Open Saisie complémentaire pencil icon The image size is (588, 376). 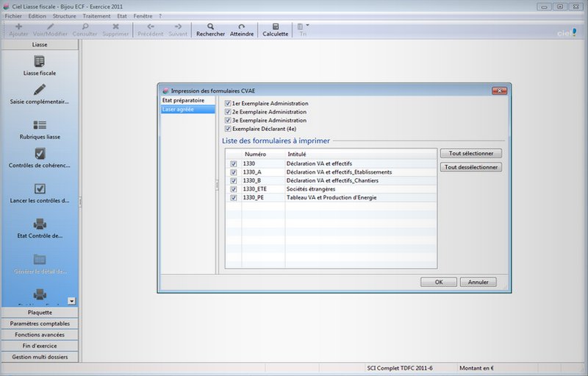tap(40, 90)
